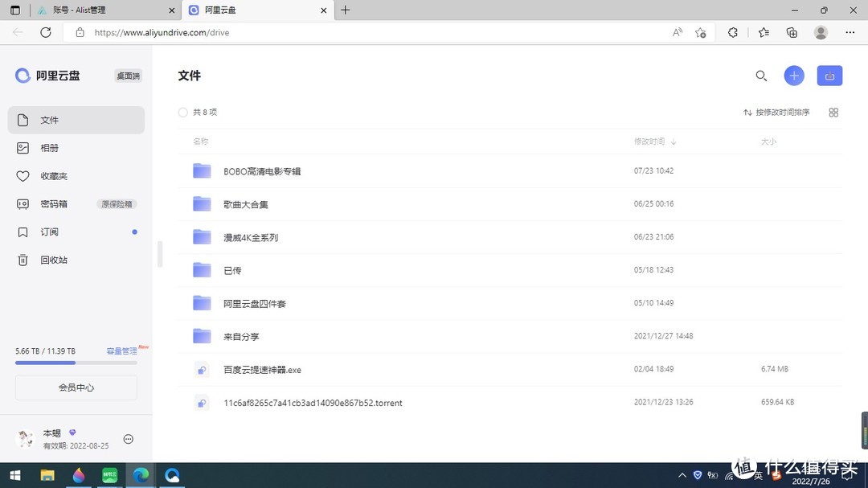
Task: Click the blue plus upload button
Action: (x=794, y=76)
